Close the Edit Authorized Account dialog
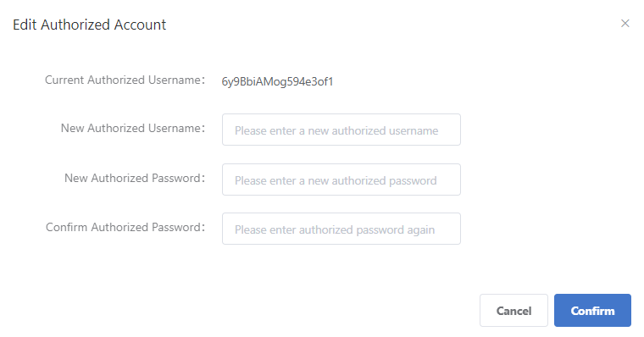The width and height of the screenshot is (644, 337). [x=625, y=24]
